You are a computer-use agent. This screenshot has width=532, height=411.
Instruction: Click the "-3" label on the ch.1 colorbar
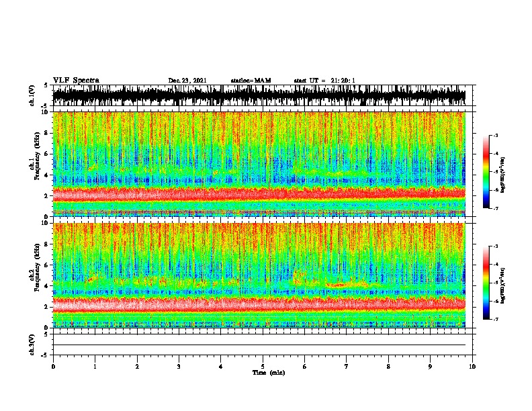click(x=496, y=135)
